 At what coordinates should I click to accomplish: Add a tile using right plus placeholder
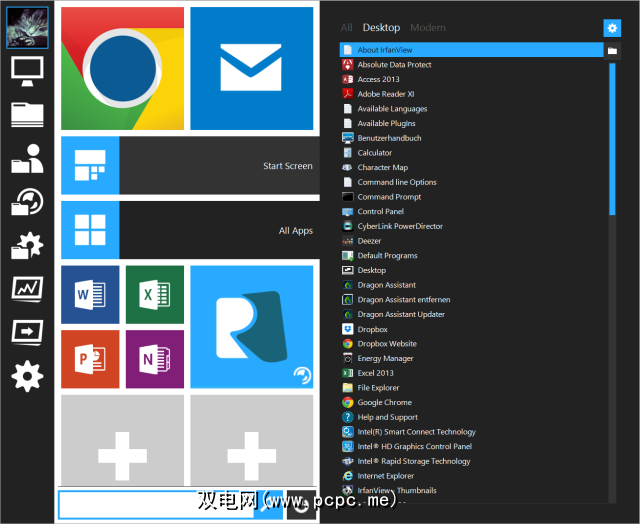pos(251,440)
